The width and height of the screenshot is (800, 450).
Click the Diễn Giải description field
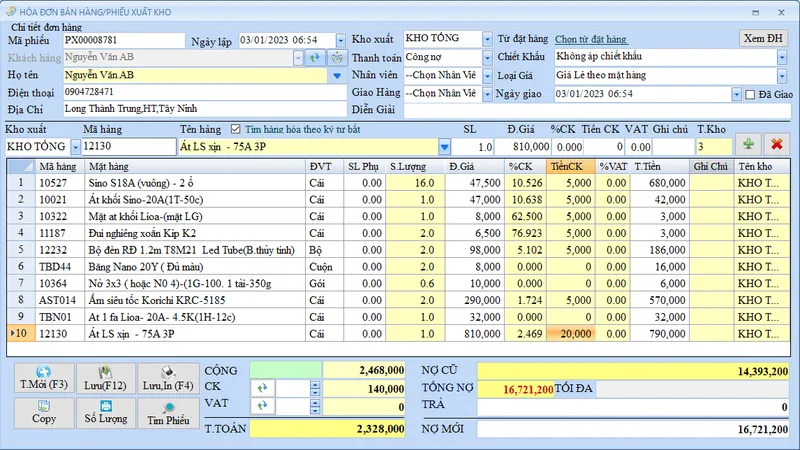597,110
